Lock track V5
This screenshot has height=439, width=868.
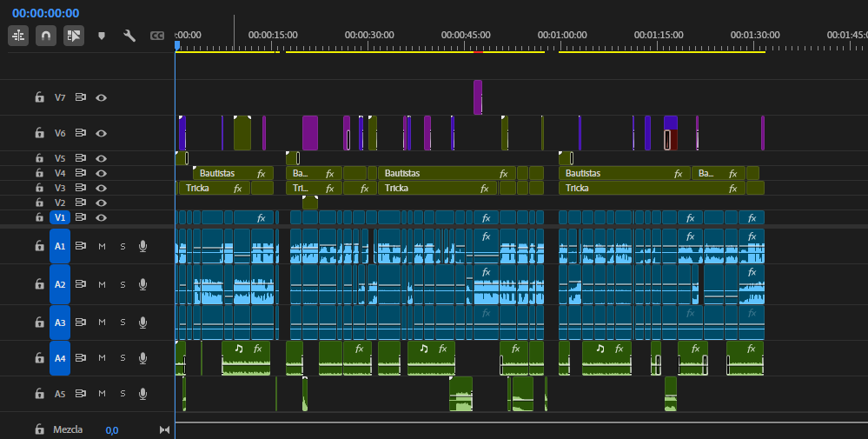tap(39, 157)
